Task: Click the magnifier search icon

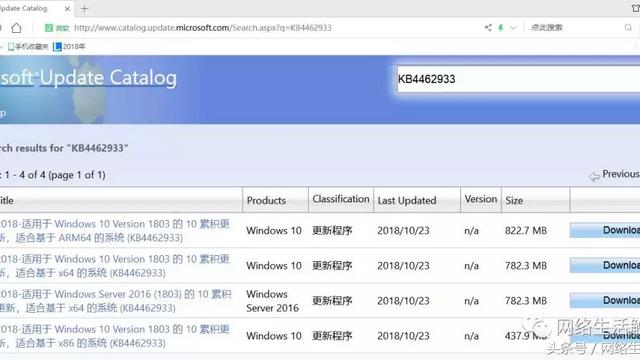Action: (628, 28)
